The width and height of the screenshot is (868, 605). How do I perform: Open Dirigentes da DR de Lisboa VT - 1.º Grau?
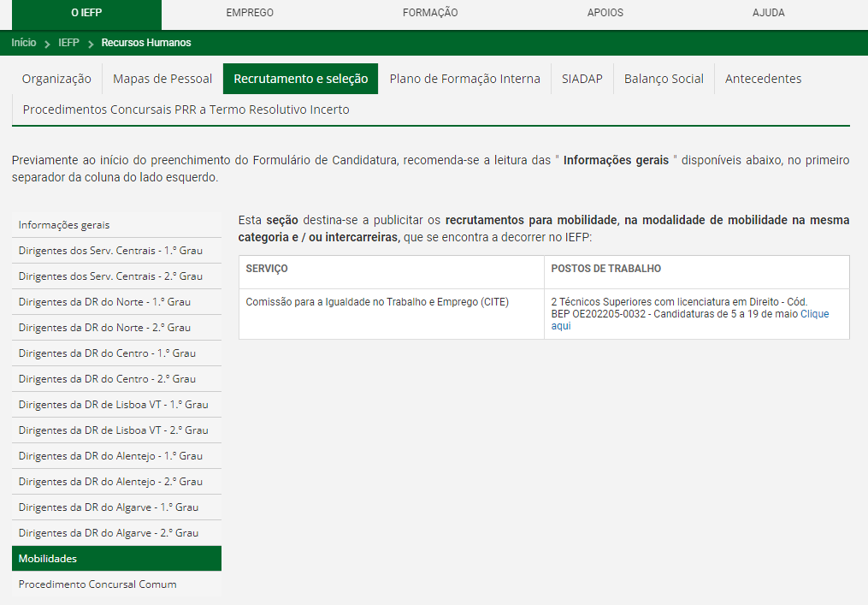point(113,405)
